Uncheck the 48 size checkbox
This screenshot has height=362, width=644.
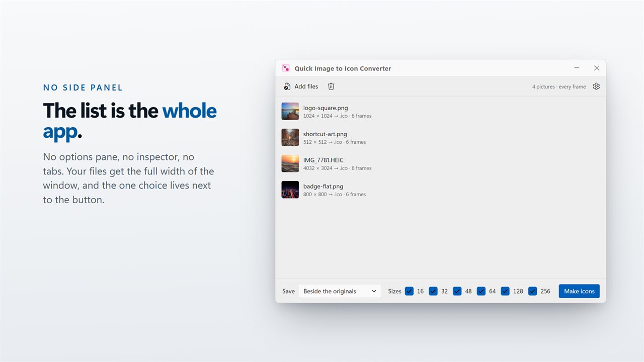(x=457, y=291)
